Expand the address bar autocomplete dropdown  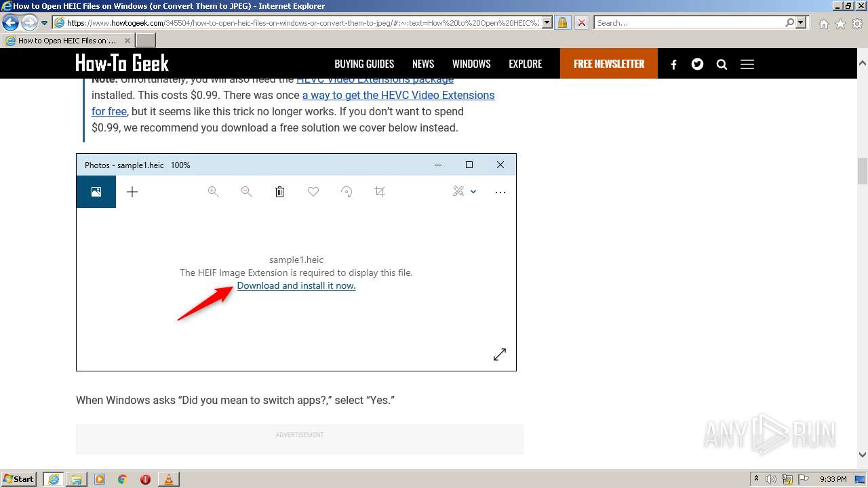(x=547, y=22)
